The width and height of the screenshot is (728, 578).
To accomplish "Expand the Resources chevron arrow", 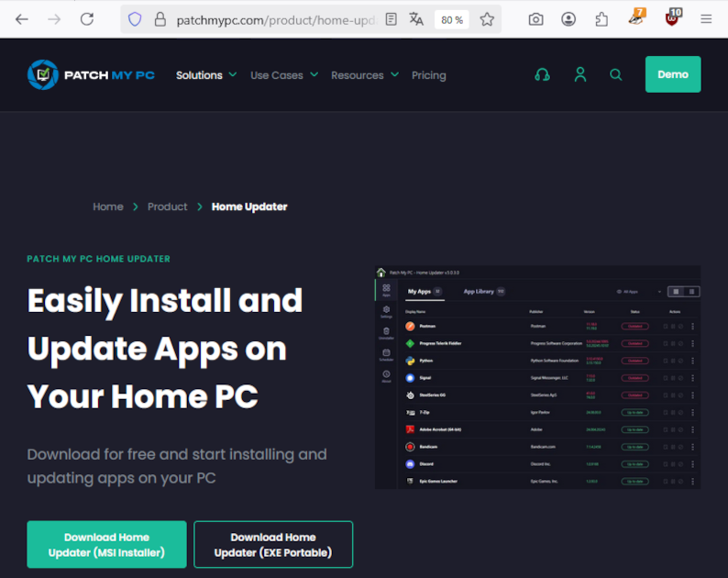I will [394, 75].
